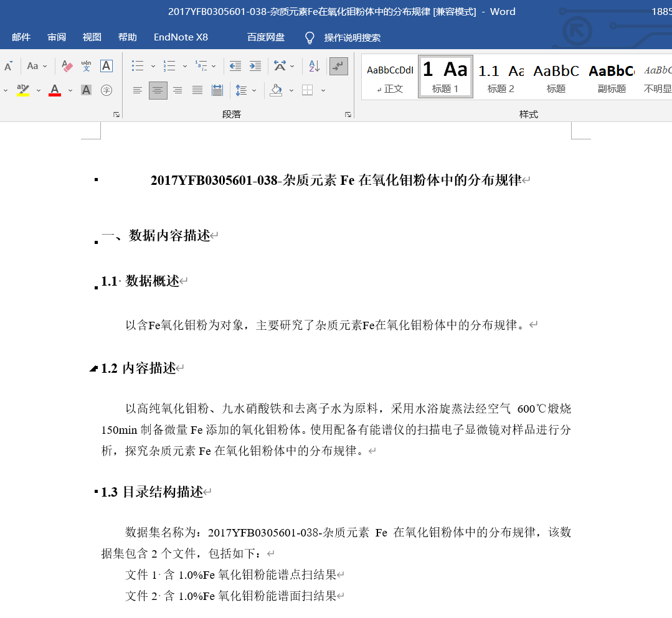Screen dimensions: 672x618
Task: Open the Asian Layout dropdown arrow
Action: (x=292, y=67)
